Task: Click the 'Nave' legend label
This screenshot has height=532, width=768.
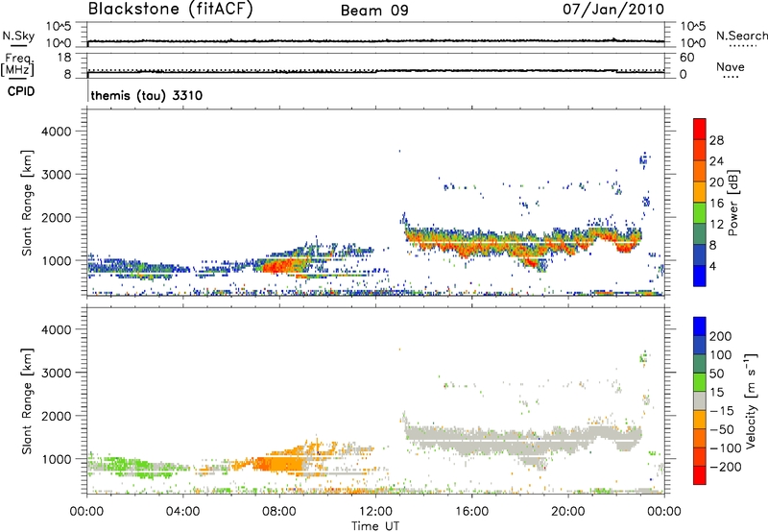Action: coord(731,66)
